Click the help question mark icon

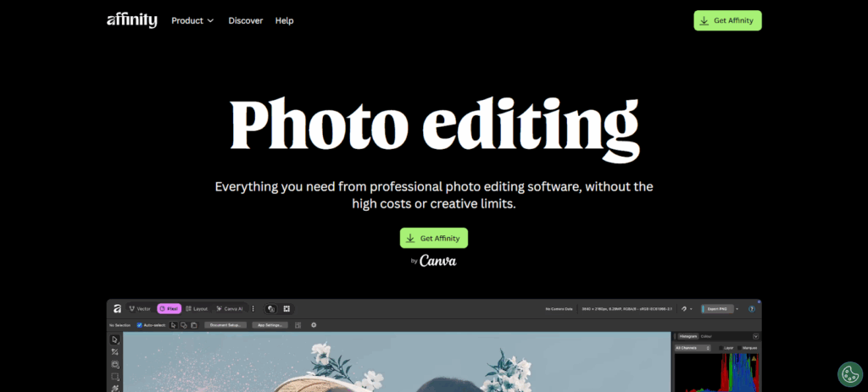[x=752, y=309]
